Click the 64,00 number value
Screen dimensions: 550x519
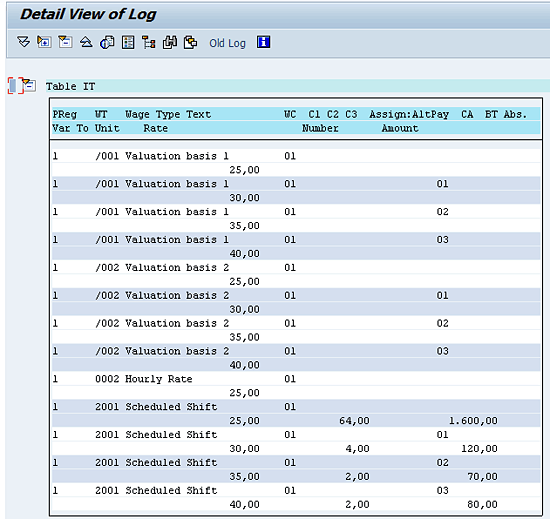tap(354, 420)
